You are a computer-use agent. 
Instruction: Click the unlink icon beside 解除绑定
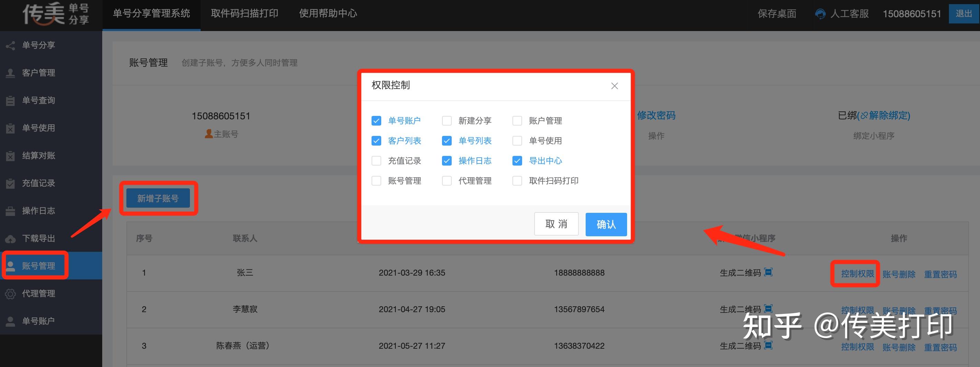pyautogui.click(x=864, y=116)
